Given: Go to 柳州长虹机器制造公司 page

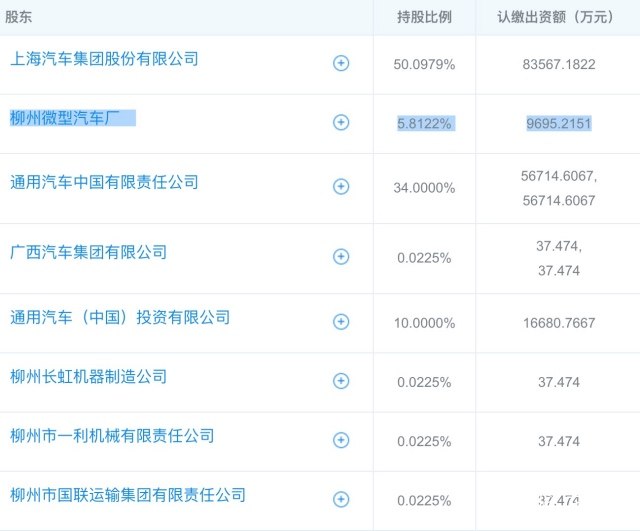Looking at the screenshot, I should click(88, 376).
